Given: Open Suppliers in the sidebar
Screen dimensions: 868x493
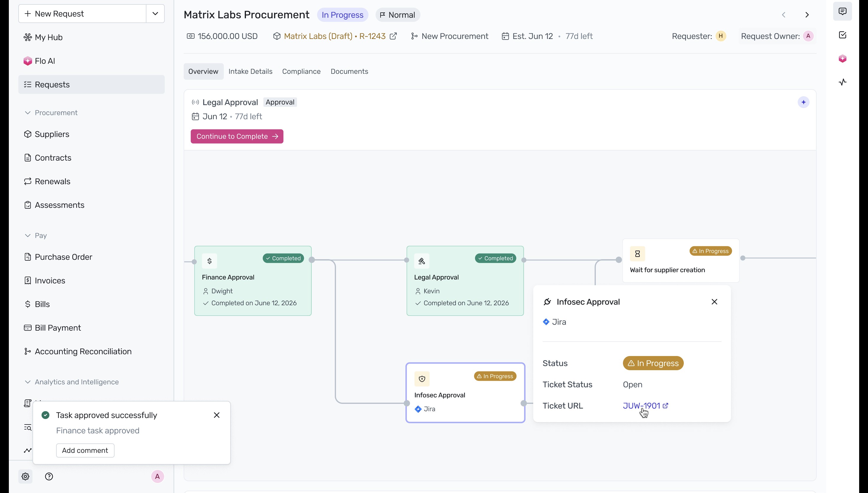Looking at the screenshot, I should [x=92, y=134].
